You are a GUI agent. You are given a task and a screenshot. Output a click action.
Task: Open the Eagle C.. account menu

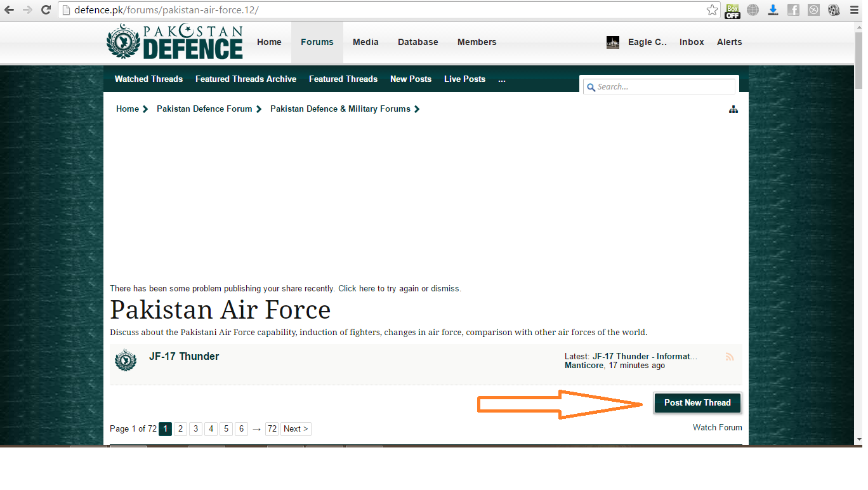click(647, 42)
